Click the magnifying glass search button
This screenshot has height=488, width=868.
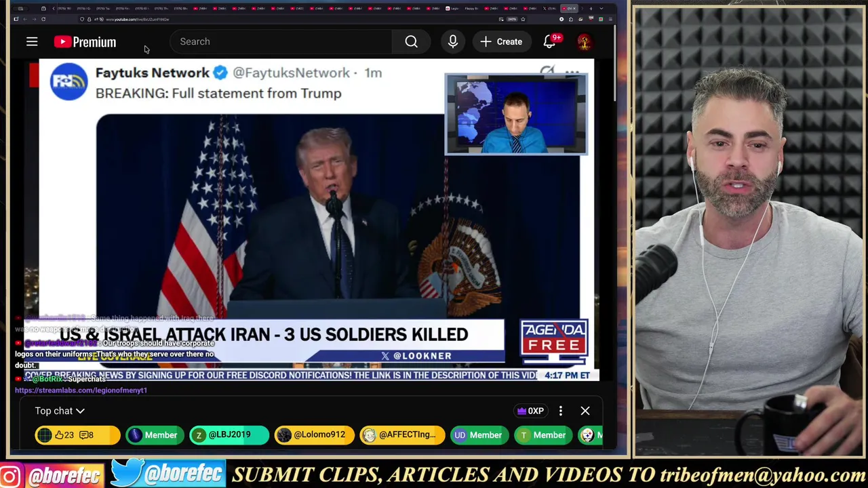coord(412,41)
